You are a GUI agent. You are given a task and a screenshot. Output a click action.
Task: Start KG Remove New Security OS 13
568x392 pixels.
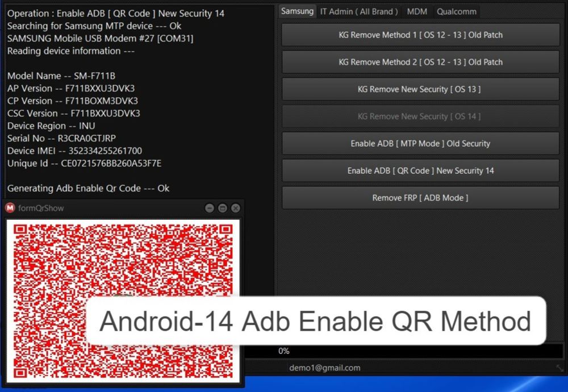click(x=420, y=89)
